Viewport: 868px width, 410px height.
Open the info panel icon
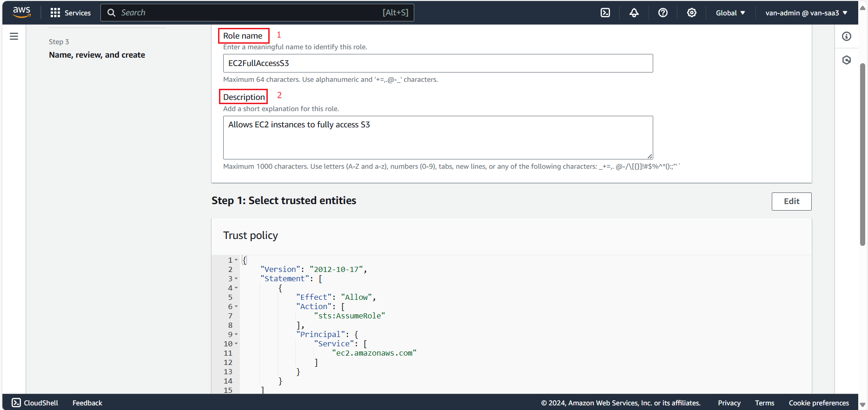click(847, 36)
